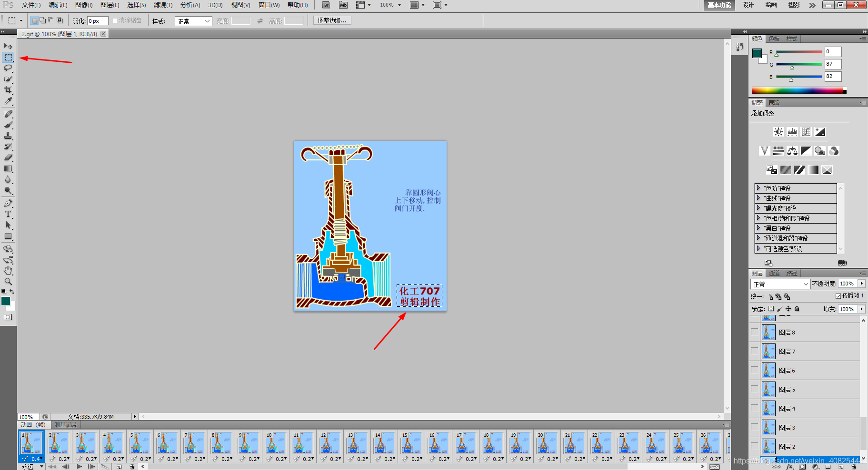Select the Spot Healing Brush tool
This screenshot has height=470, width=868.
pos(8,114)
